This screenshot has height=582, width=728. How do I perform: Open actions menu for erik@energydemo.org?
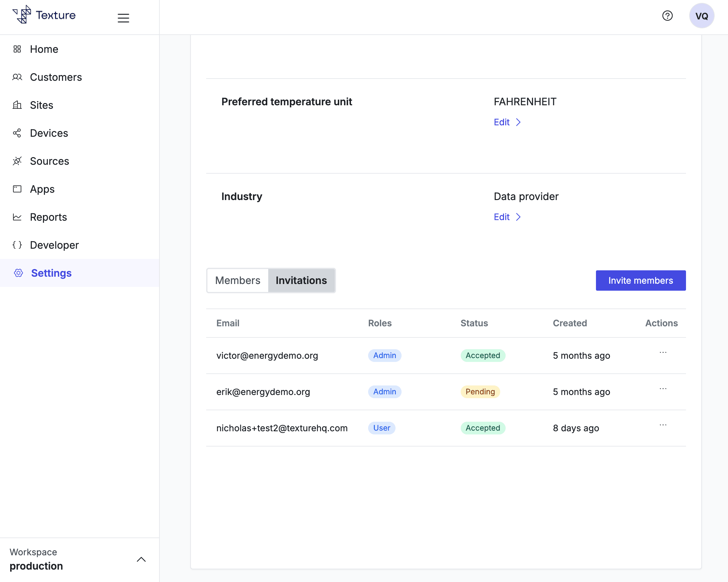pyautogui.click(x=663, y=389)
